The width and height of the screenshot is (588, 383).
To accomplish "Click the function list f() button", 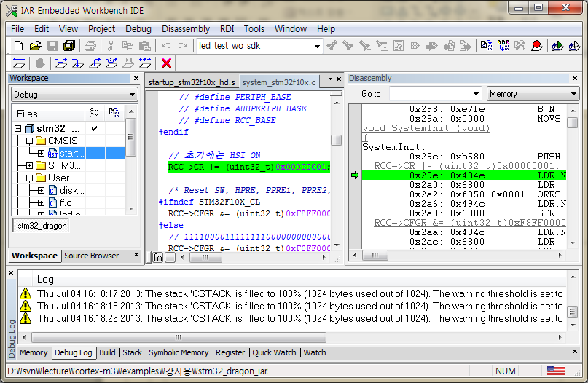I will pyautogui.click(x=158, y=258).
